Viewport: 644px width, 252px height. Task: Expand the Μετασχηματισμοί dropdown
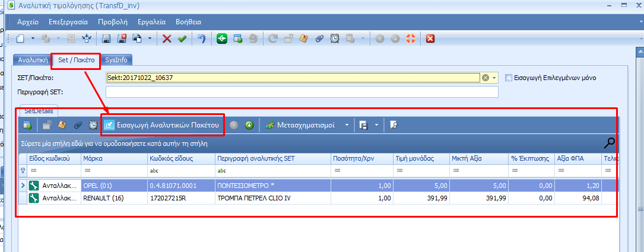(347, 125)
